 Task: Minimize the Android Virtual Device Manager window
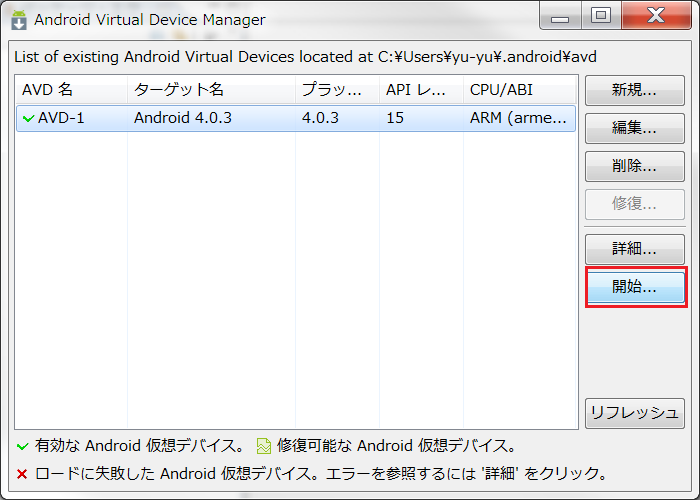[560, 16]
